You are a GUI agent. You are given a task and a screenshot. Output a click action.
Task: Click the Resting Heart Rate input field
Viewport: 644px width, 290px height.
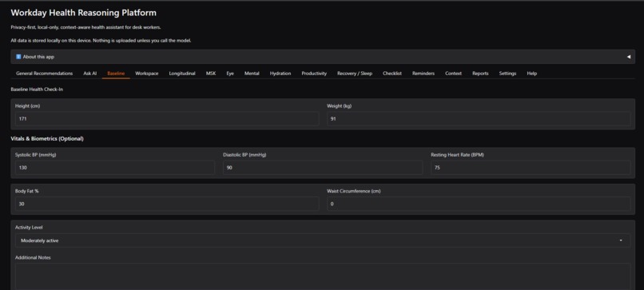tap(531, 168)
